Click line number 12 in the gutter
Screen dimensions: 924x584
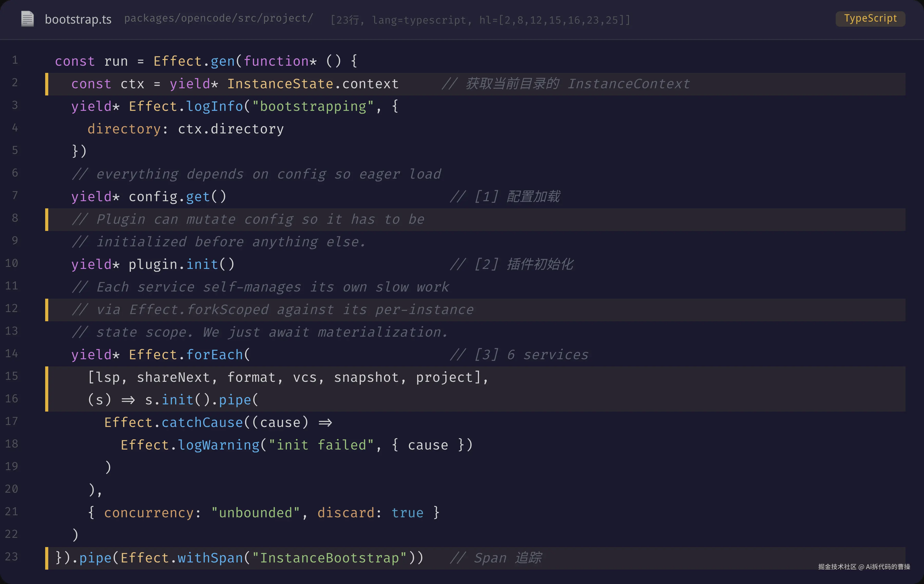click(x=12, y=308)
